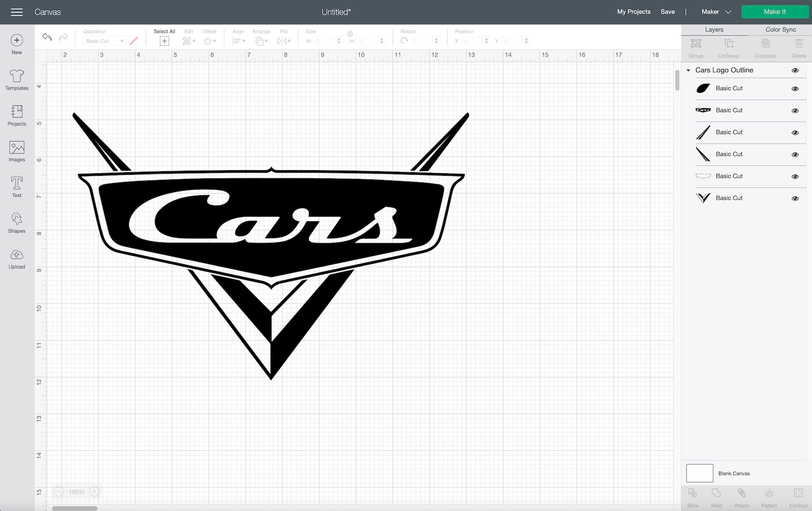Image resolution: width=812 pixels, height=511 pixels.
Task: Open the Maker machine dropdown
Action: (x=716, y=12)
